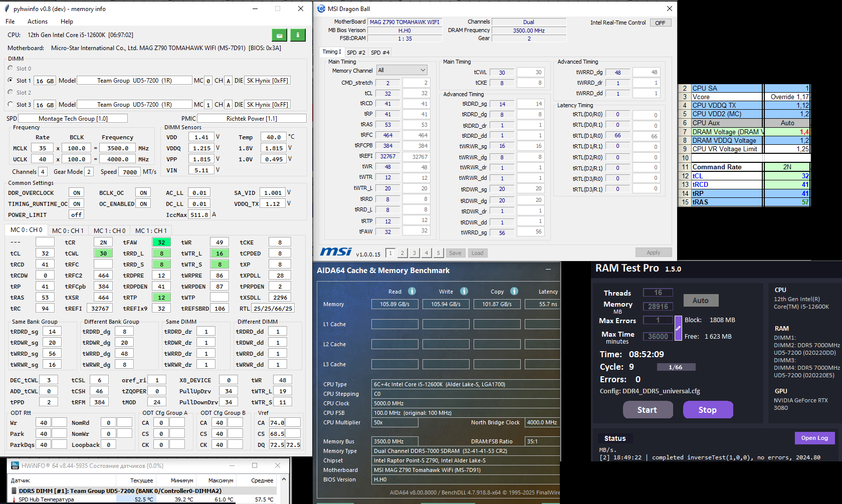Click the Memory MB input field showing 28916
Viewport: 842px width, 504px height.
pos(658,307)
